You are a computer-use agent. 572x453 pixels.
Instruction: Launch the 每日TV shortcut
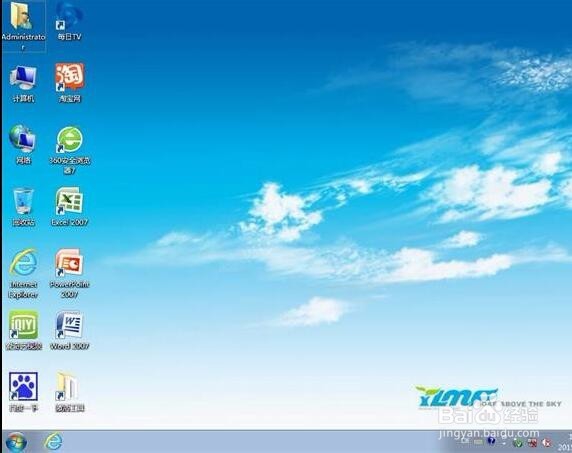(x=69, y=22)
